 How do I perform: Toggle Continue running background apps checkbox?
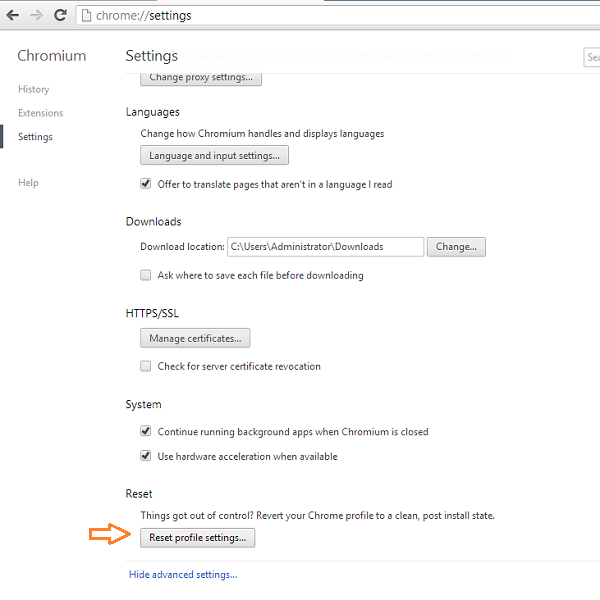(x=145, y=431)
